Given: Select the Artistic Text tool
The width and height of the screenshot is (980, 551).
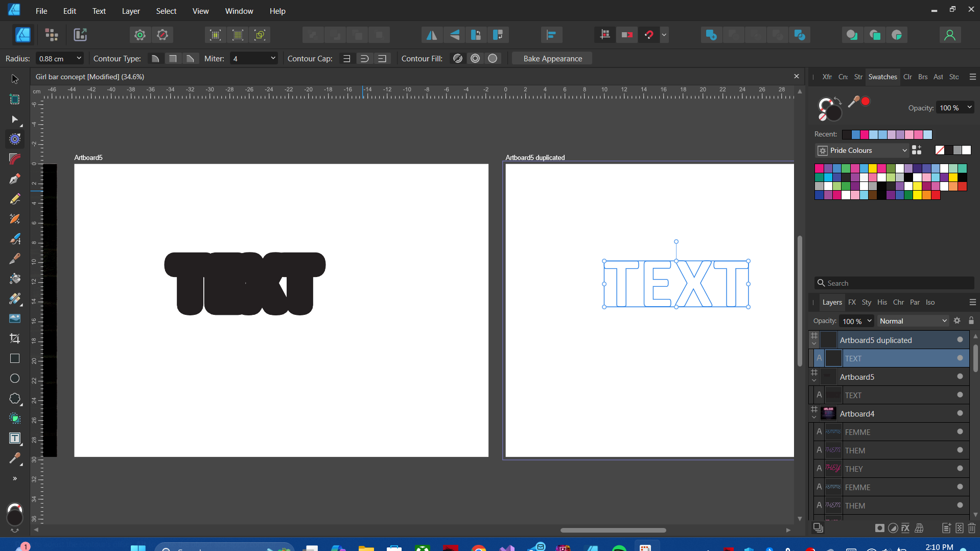Looking at the screenshot, I should click(15, 439).
